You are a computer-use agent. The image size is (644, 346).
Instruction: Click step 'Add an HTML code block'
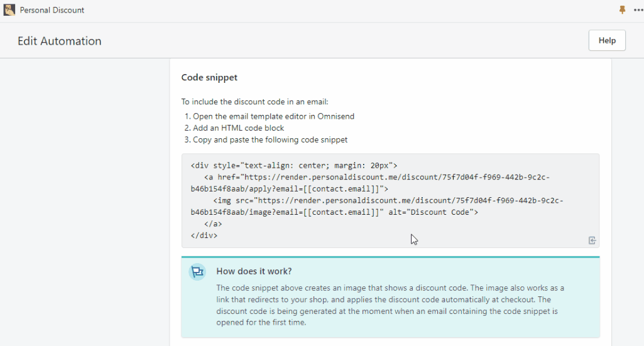[238, 128]
